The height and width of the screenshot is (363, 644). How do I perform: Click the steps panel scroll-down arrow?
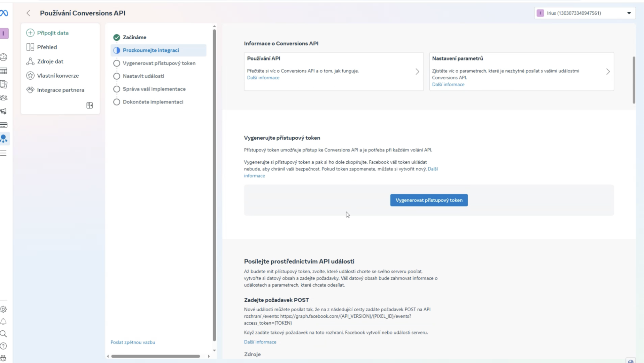point(214,351)
